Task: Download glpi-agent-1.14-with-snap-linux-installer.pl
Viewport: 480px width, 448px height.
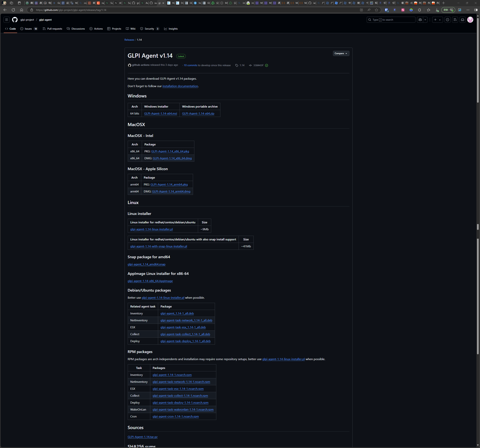Action: tap(158, 246)
